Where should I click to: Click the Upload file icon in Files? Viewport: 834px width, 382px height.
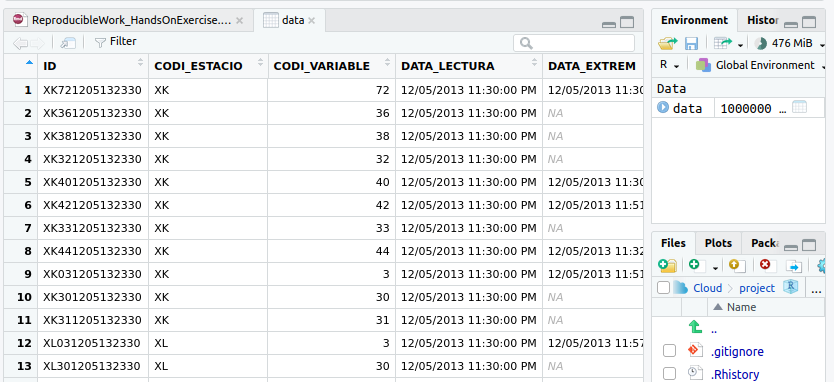click(737, 265)
